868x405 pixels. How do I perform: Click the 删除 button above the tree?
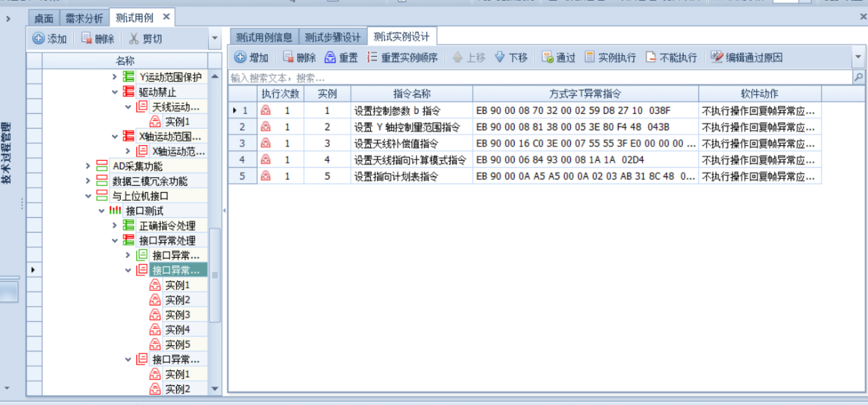(x=98, y=39)
